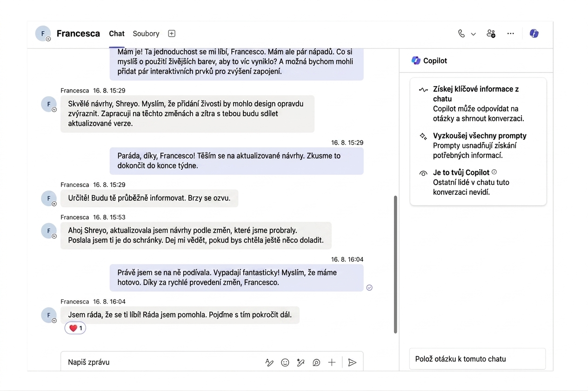
Task: Open the loop/chat bubble icon in compose box
Action: [x=316, y=363]
